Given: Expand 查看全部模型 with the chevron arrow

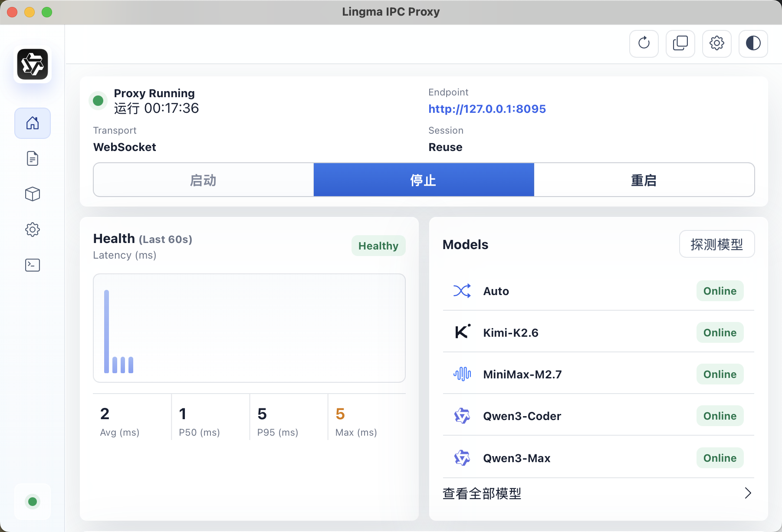Looking at the screenshot, I should point(748,493).
